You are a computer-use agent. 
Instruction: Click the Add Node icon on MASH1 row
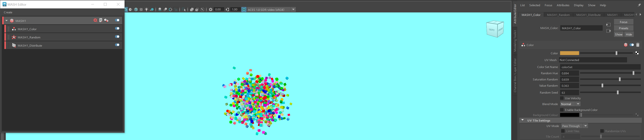point(95,20)
